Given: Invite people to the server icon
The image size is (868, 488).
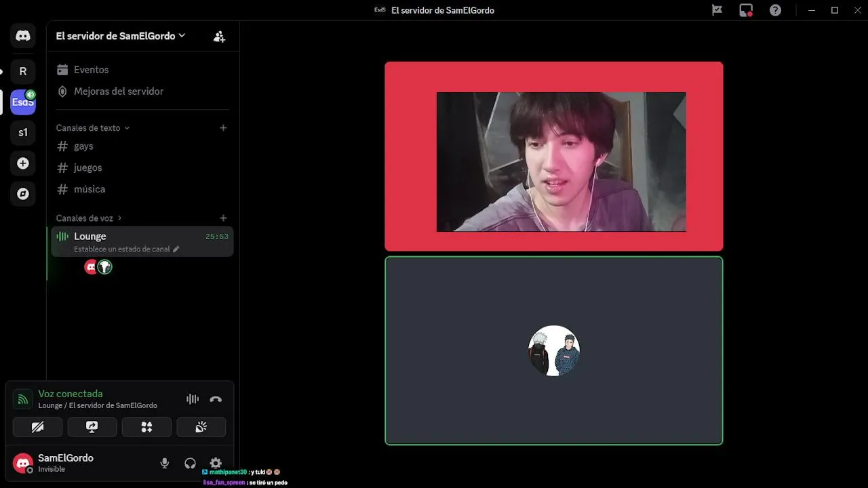Looking at the screenshot, I should click(x=219, y=37).
